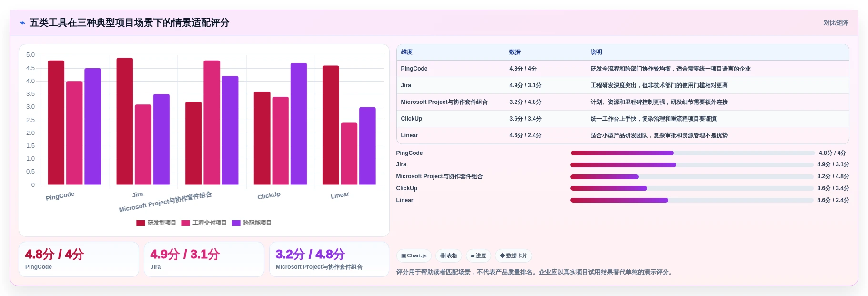Click the Linear x-axis label
Image resolution: width=868 pixels, height=296 pixels.
coord(340,195)
